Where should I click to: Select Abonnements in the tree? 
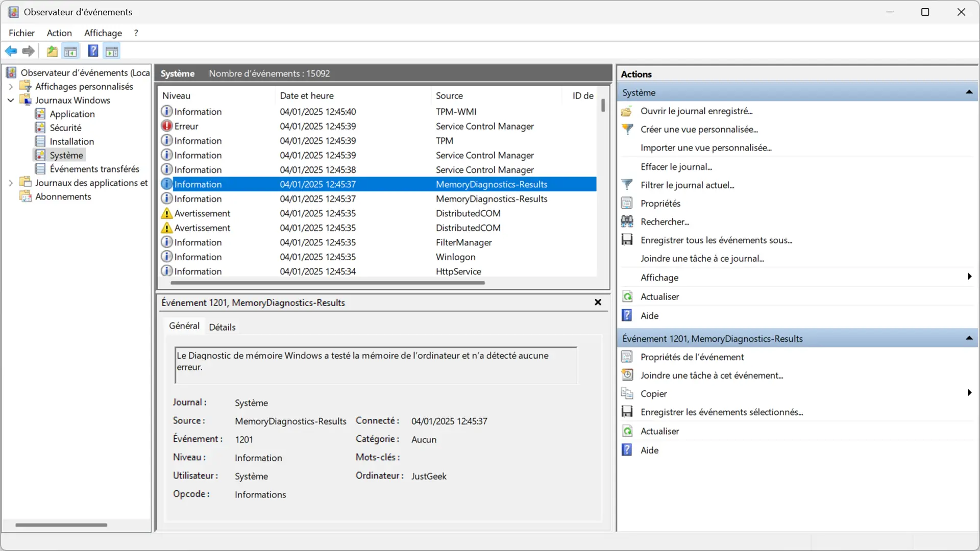click(x=63, y=196)
